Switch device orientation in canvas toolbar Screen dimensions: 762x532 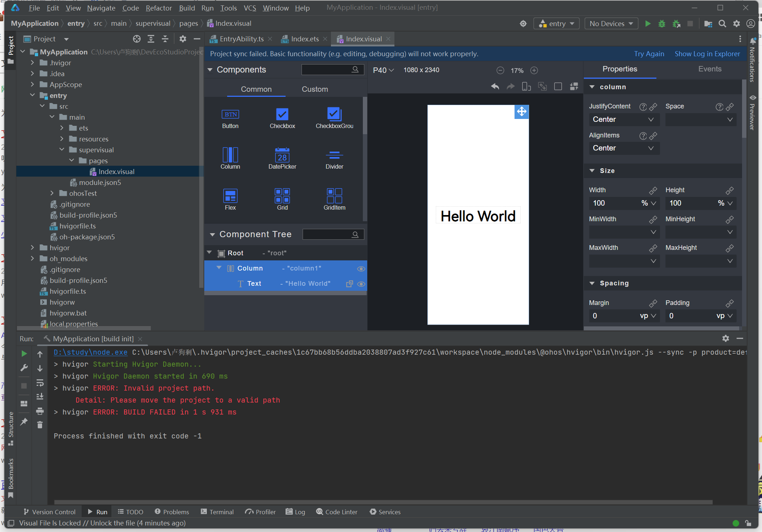(x=526, y=86)
